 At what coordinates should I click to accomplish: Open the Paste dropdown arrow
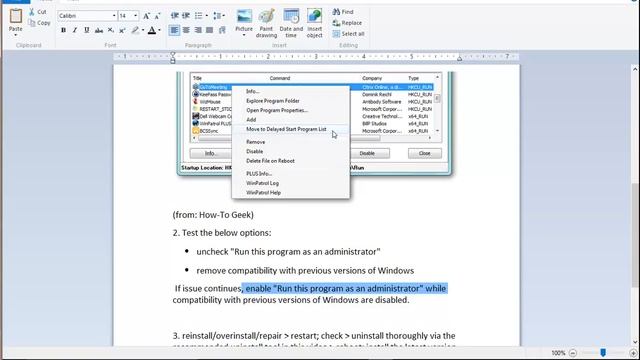pos(16,35)
